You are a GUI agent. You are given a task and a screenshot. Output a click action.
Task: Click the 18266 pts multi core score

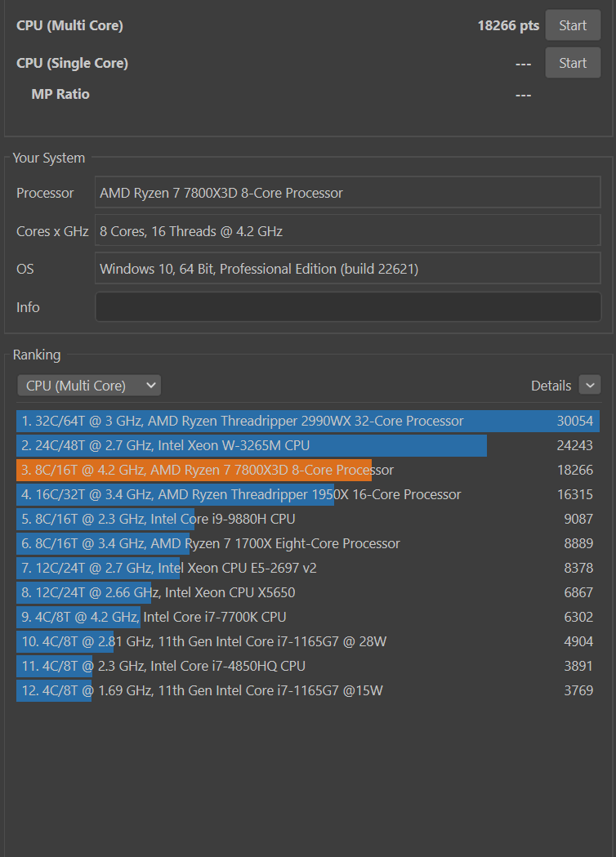coord(508,25)
